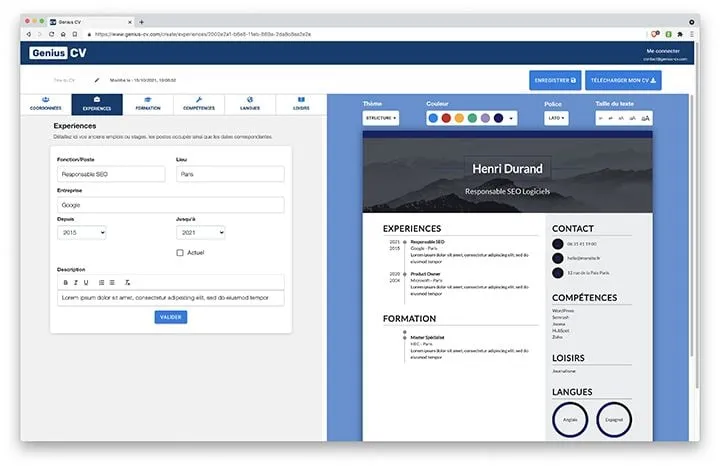Open browser home page icon
720x468 pixels.
click(x=63, y=34)
